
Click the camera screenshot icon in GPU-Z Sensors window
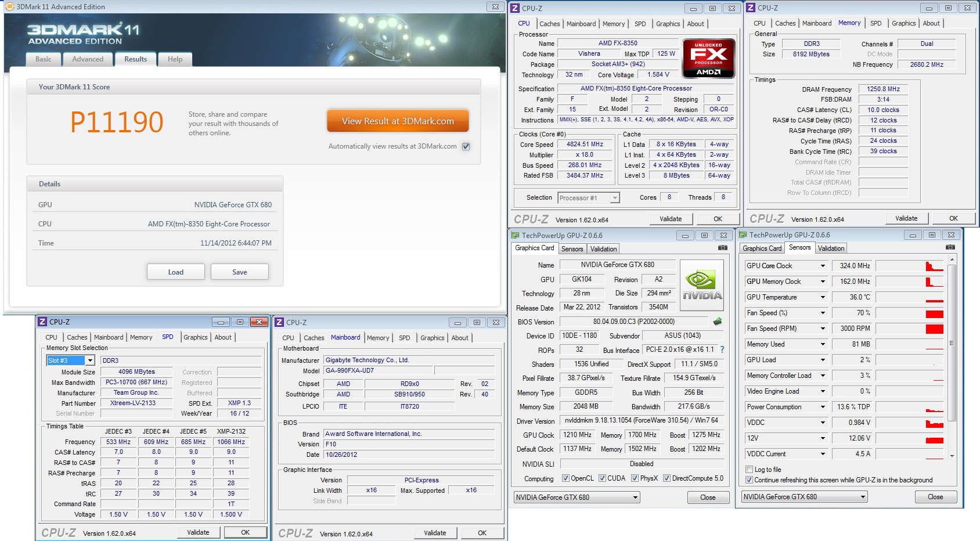point(950,247)
